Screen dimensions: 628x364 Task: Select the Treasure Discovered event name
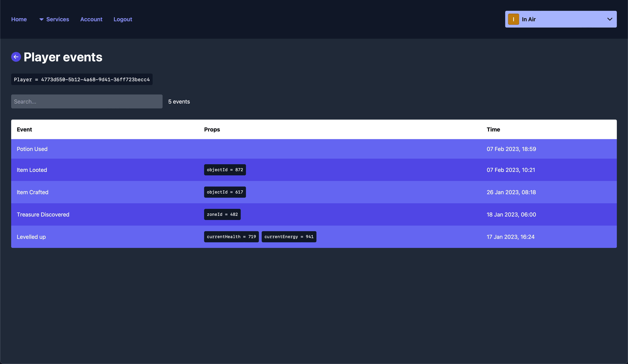coord(43,214)
